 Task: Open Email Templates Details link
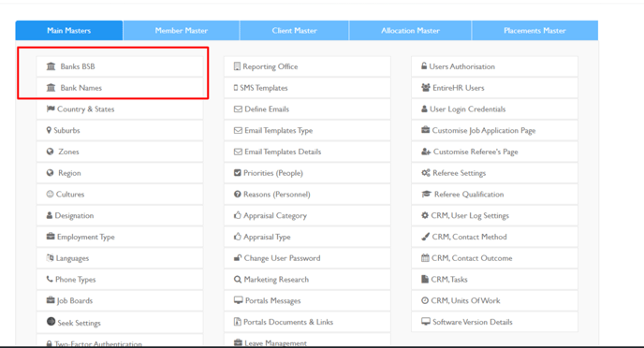307,152
